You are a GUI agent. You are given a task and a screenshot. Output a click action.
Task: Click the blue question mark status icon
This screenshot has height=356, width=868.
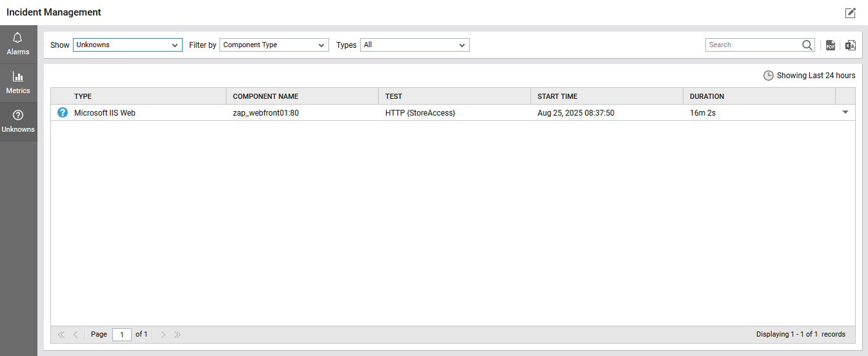pyautogui.click(x=63, y=112)
